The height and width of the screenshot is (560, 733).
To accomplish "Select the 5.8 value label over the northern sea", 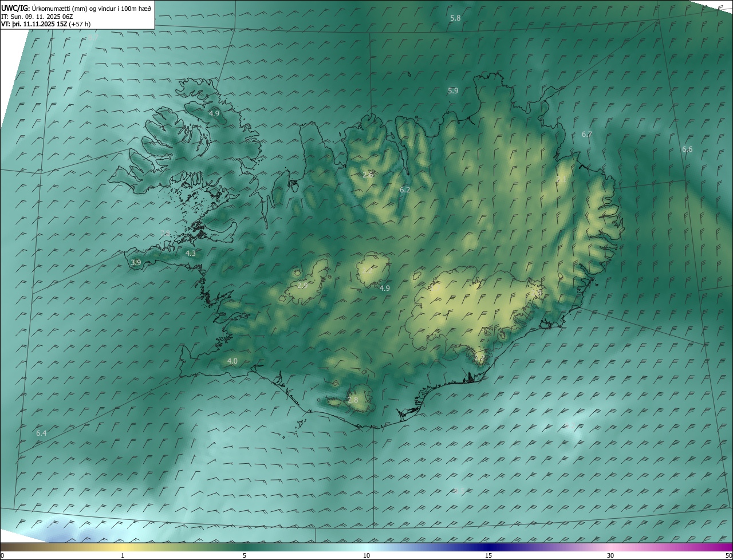I will (x=455, y=18).
